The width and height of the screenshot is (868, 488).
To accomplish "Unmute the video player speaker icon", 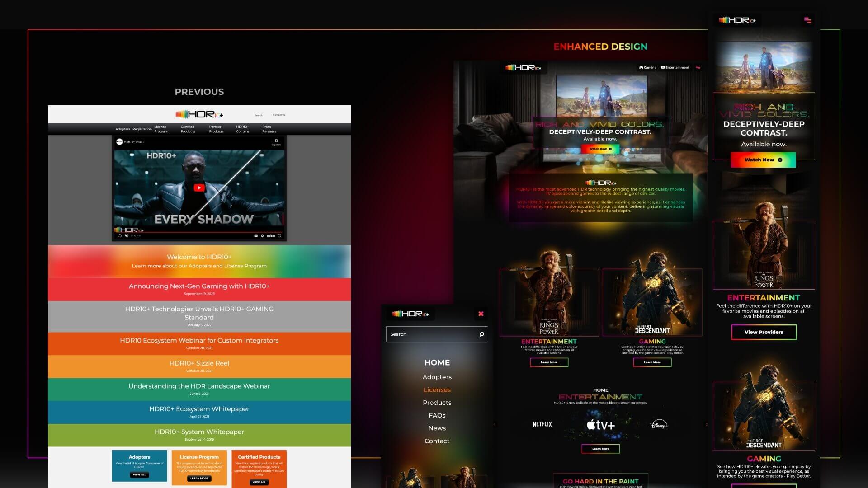I will coord(127,235).
